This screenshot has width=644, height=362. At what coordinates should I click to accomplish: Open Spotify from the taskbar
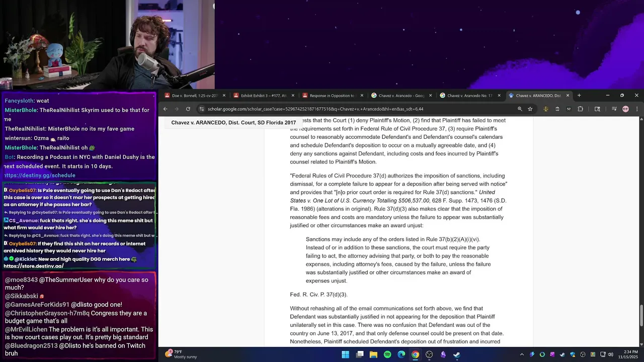click(387, 354)
